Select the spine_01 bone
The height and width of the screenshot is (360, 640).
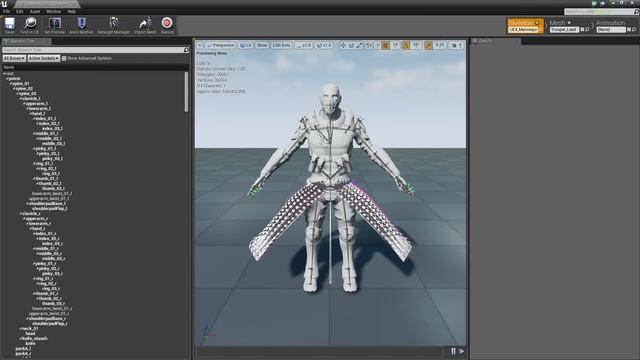click(20, 83)
